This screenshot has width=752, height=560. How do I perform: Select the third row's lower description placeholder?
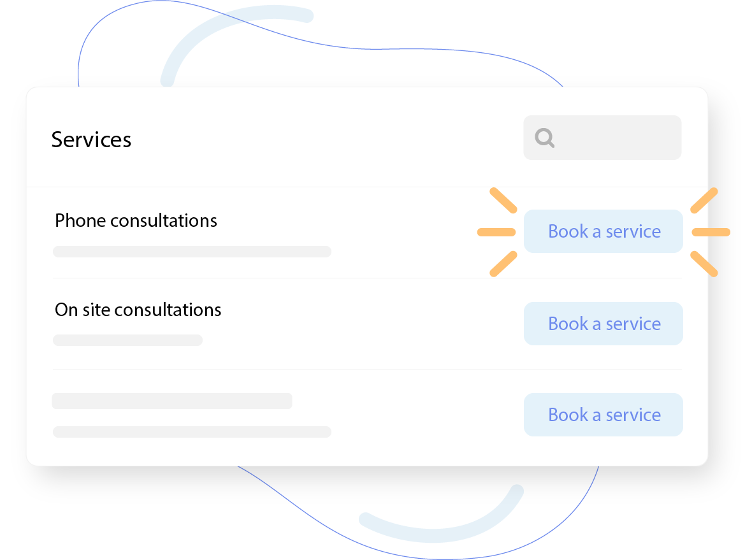191,432
